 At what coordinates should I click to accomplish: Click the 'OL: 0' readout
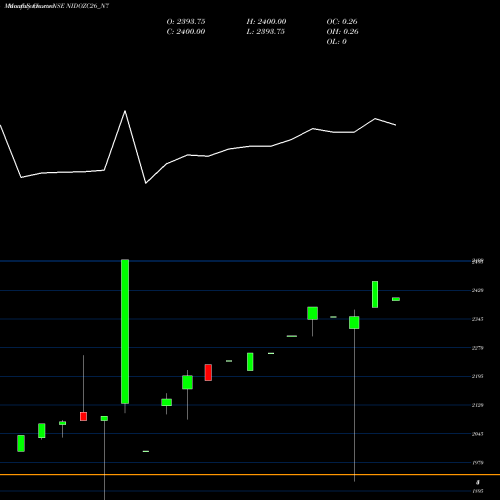(336, 42)
